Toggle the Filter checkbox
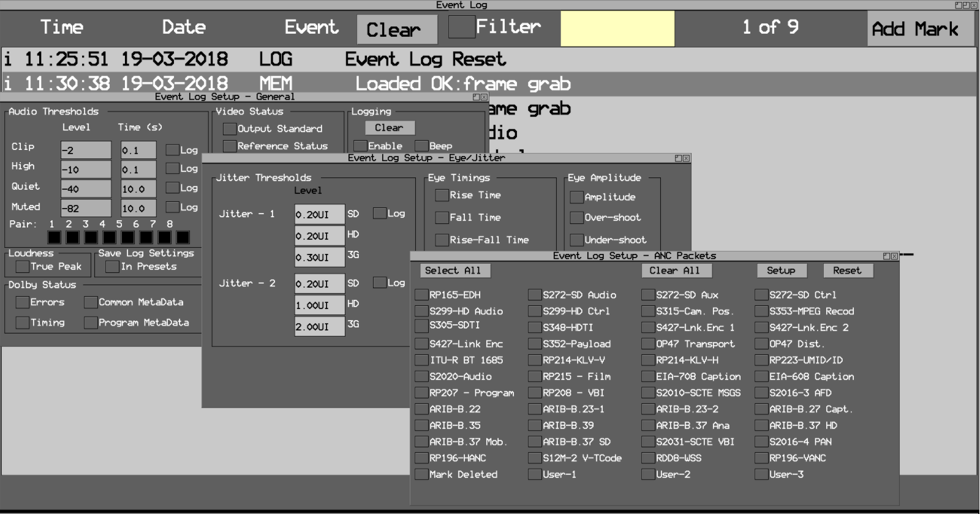 pos(462,26)
